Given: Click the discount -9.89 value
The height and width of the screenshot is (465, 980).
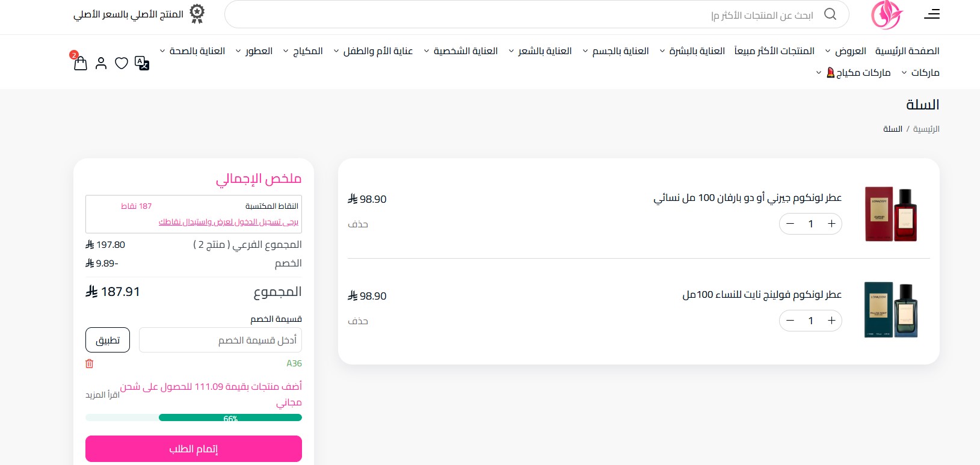Looking at the screenshot, I should pyautogui.click(x=102, y=263).
